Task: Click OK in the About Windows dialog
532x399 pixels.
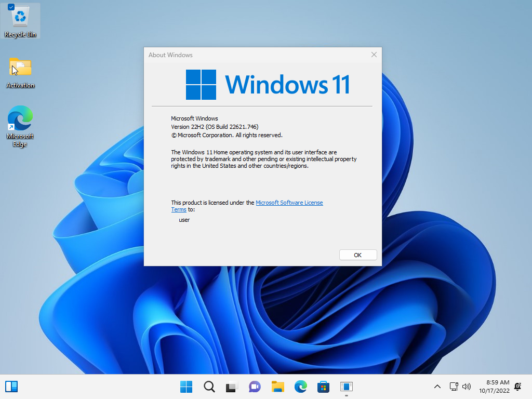Action: 357,255
